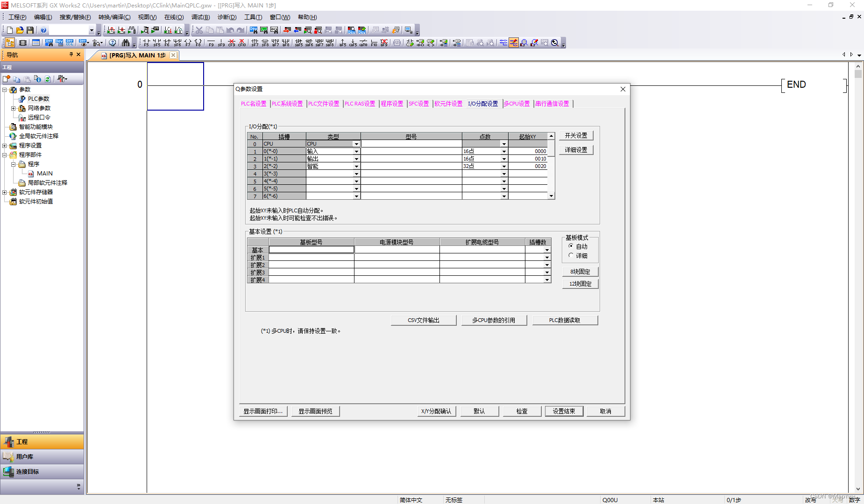Open slot count dropdown for 扩展1 row
Image resolution: width=864 pixels, height=504 pixels.
(547, 258)
